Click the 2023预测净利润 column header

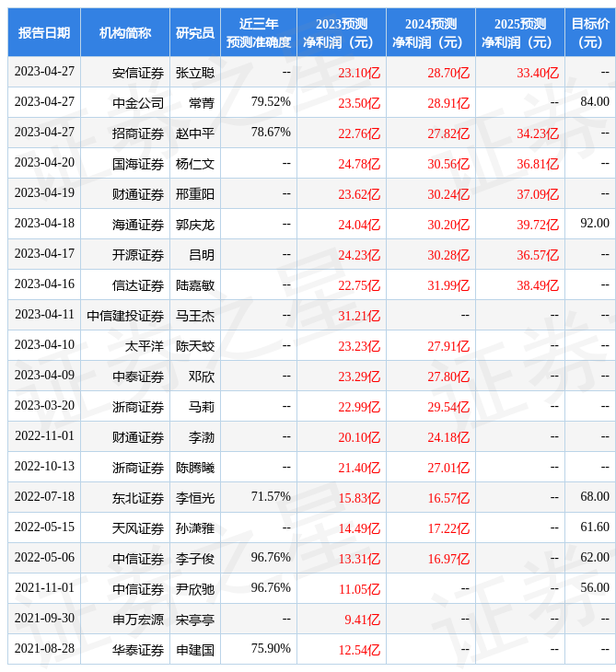point(342,32)
